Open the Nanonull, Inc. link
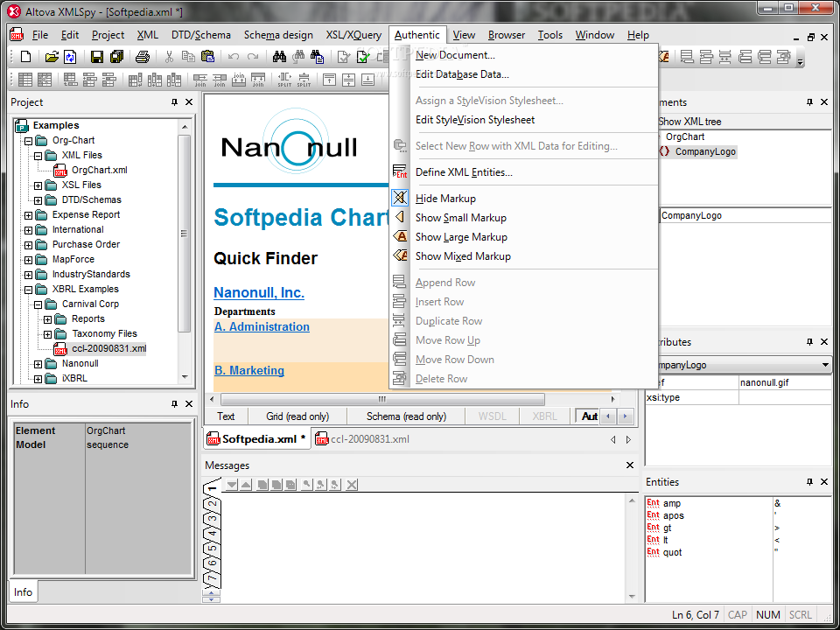The width and height of the screenshot is (840, 630). (259, 293)
